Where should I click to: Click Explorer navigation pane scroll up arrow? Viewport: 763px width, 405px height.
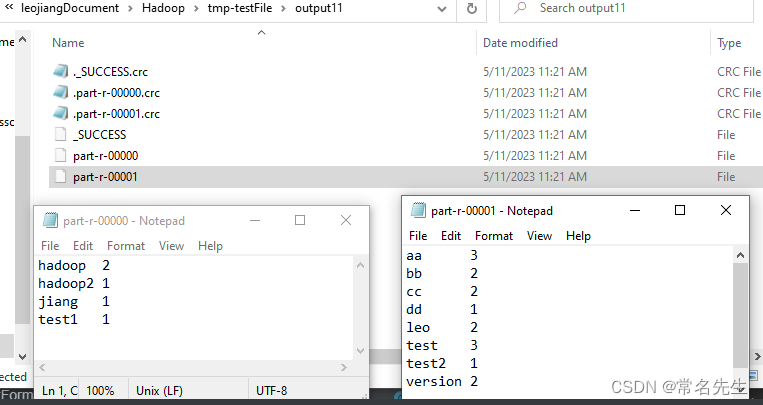click(x=22, y=39)
